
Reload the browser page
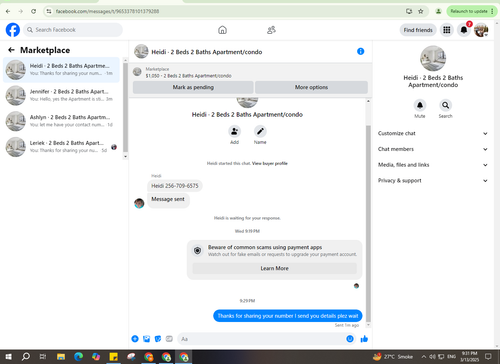click(33, 11)
